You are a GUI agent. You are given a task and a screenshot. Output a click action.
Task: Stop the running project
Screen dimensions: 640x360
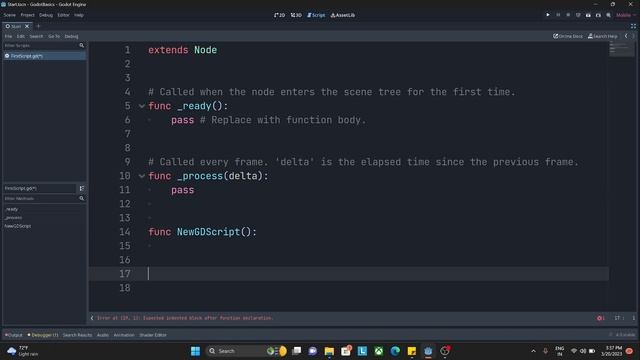(568, 15)
